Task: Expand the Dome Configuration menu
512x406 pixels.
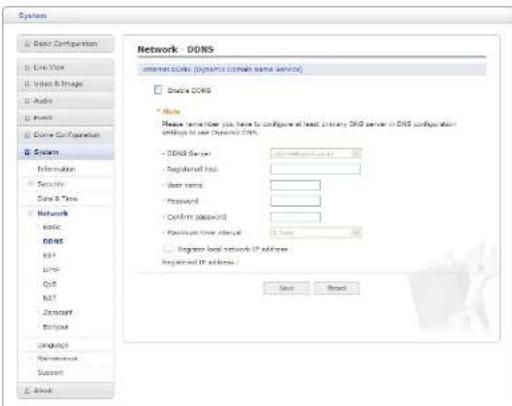Action: [x=65, y=135]
